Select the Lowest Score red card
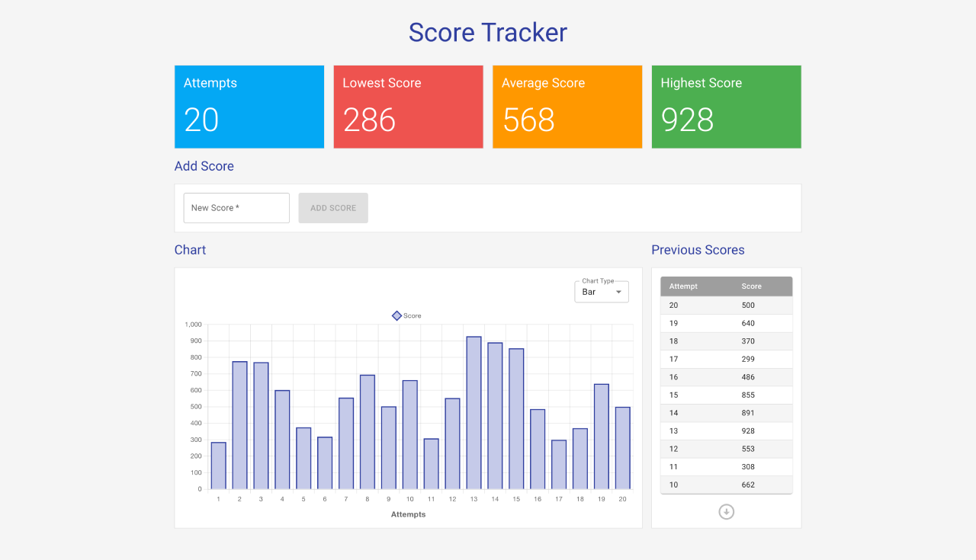The image size is (976, 560). tap(408, 107)
